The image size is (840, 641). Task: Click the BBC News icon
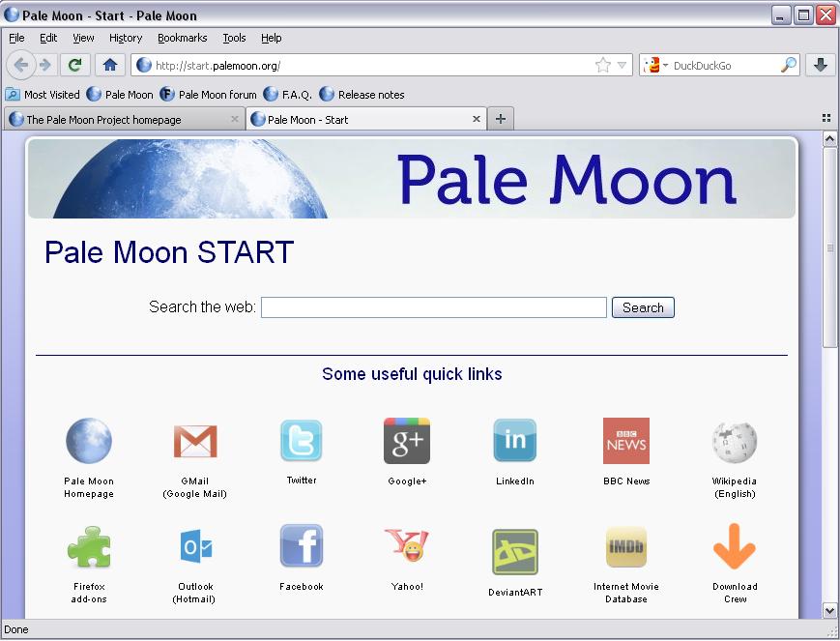[625, 441]
